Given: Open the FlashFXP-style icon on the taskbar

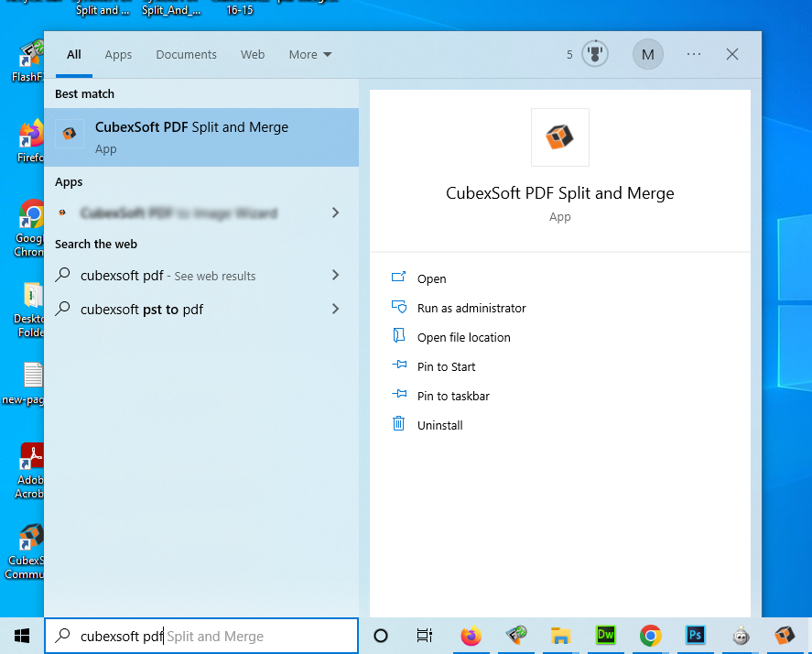Looking at the screenshot, I should pos(515,636).
